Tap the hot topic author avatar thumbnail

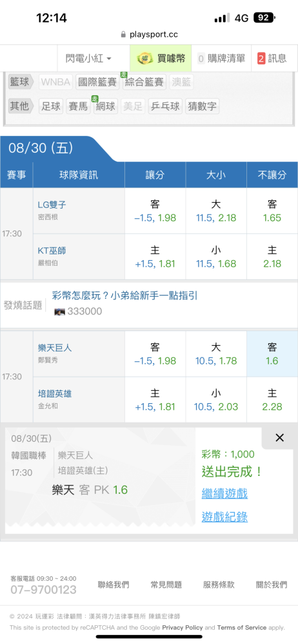[x=60, y=312]
